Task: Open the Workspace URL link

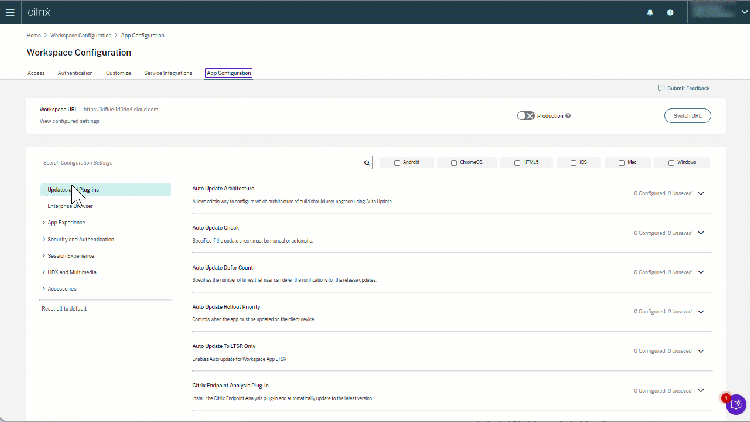Action: 121,109
